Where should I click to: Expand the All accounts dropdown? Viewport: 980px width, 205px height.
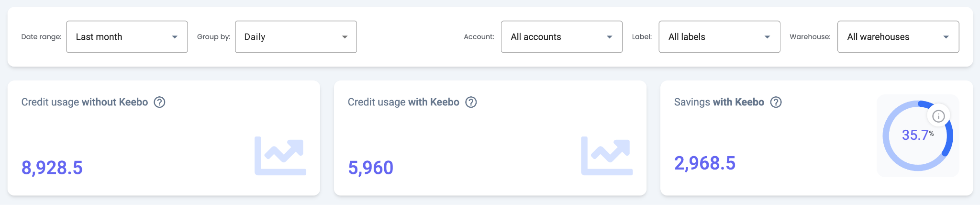pos(561,37)
